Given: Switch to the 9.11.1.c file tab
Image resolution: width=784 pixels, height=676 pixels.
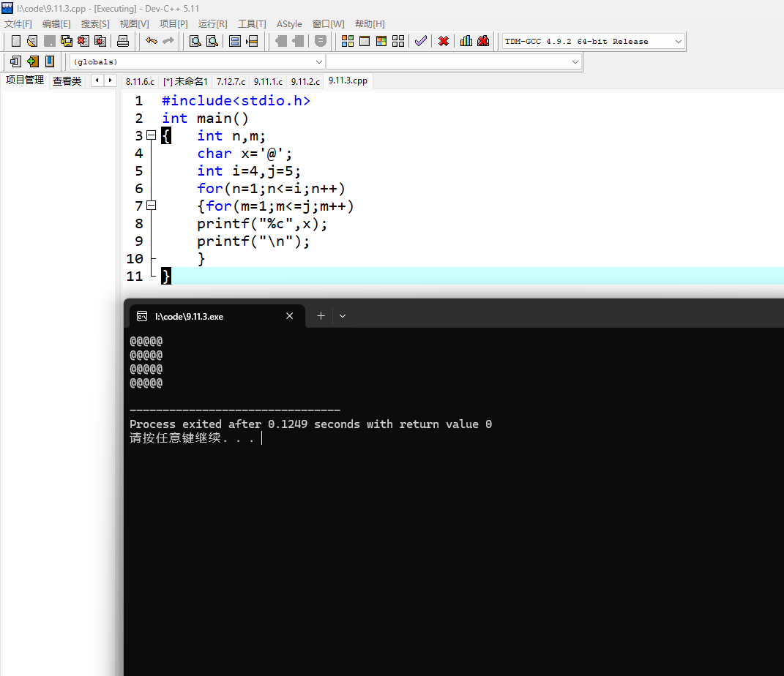Looking at the screenshot, I should 268,81.
